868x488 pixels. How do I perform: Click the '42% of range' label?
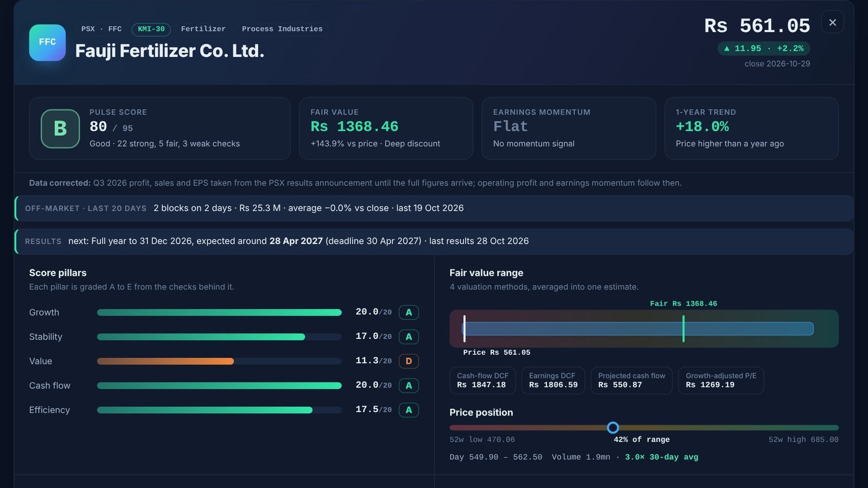point(642,440)
